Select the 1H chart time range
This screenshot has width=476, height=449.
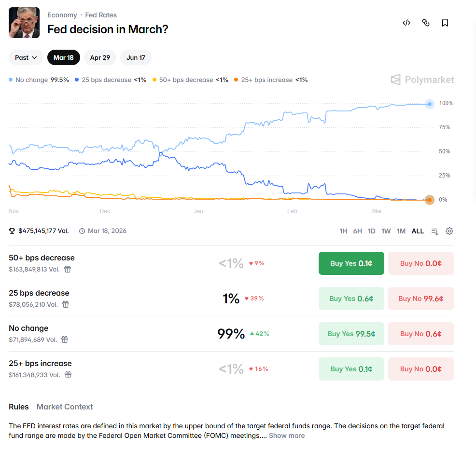pos(343,231)
